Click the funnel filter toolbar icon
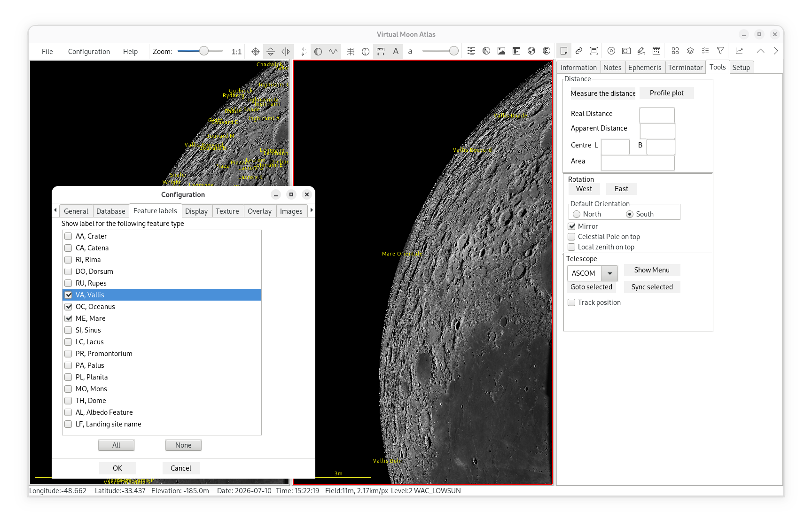This screenshot has width=812, height=527. click(x=720, y=51)
